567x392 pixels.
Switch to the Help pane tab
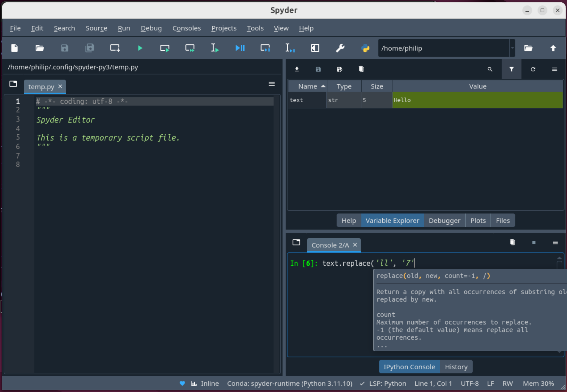click(x=349, y=220)
